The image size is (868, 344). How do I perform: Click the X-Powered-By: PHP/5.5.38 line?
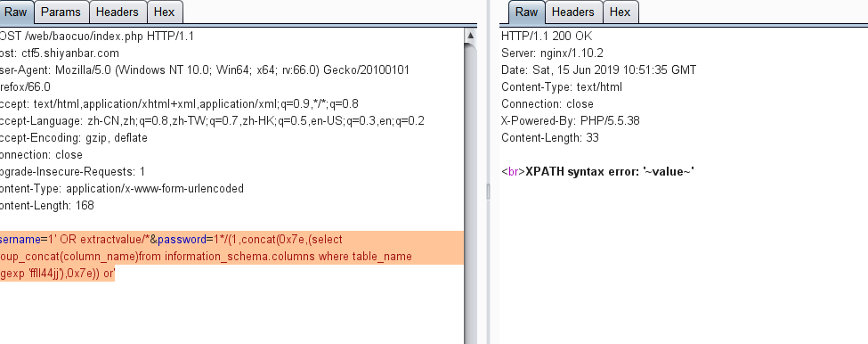coord(570,121)
